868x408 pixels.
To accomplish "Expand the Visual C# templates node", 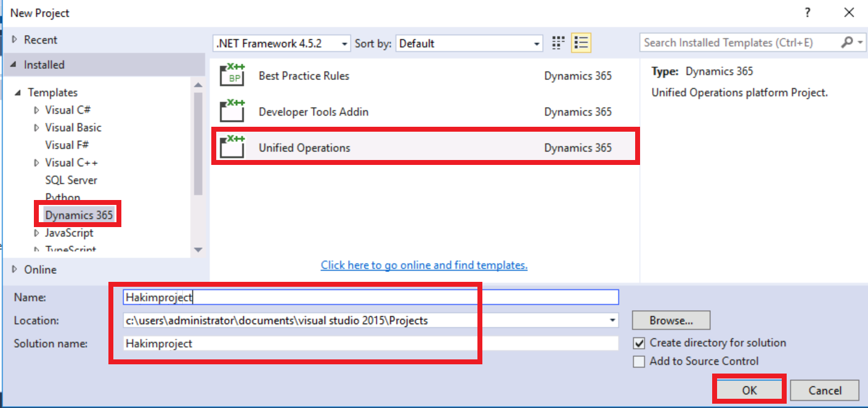I will 36,110.
